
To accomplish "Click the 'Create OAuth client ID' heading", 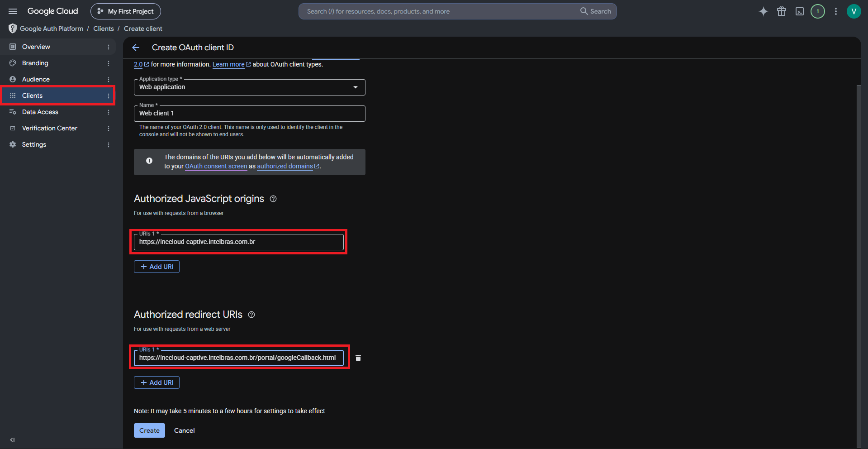I will (x=193, y=48).
